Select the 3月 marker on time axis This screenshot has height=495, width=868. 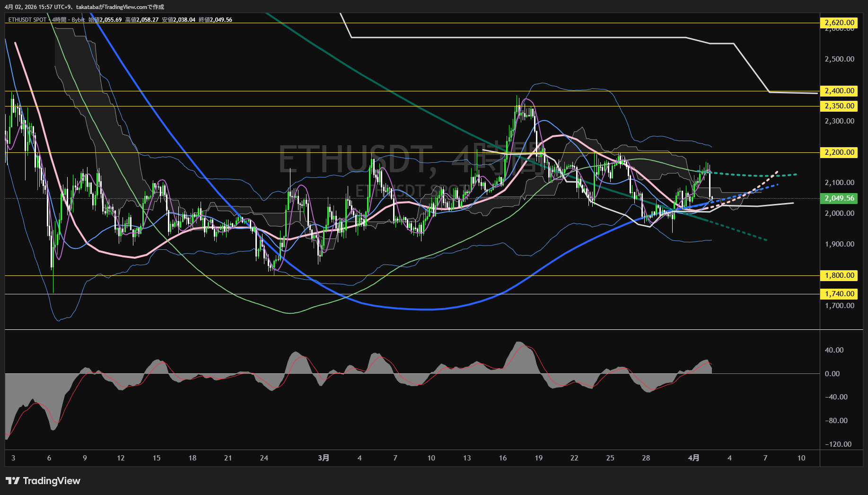324,458
